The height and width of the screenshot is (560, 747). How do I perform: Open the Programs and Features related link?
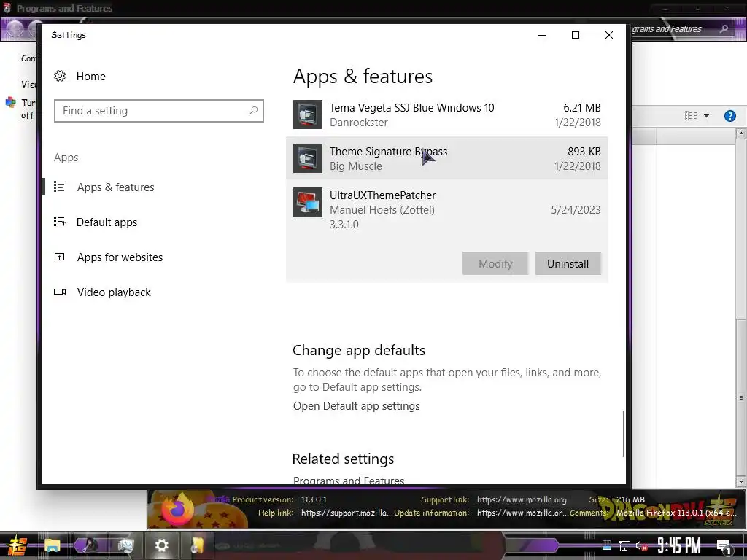click(349, 480)
